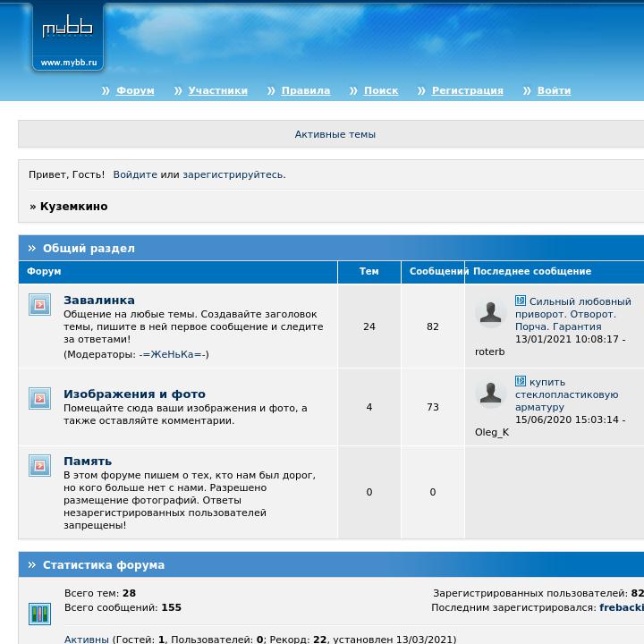Click the Всего тем: 28 statistic

(100, 593)
